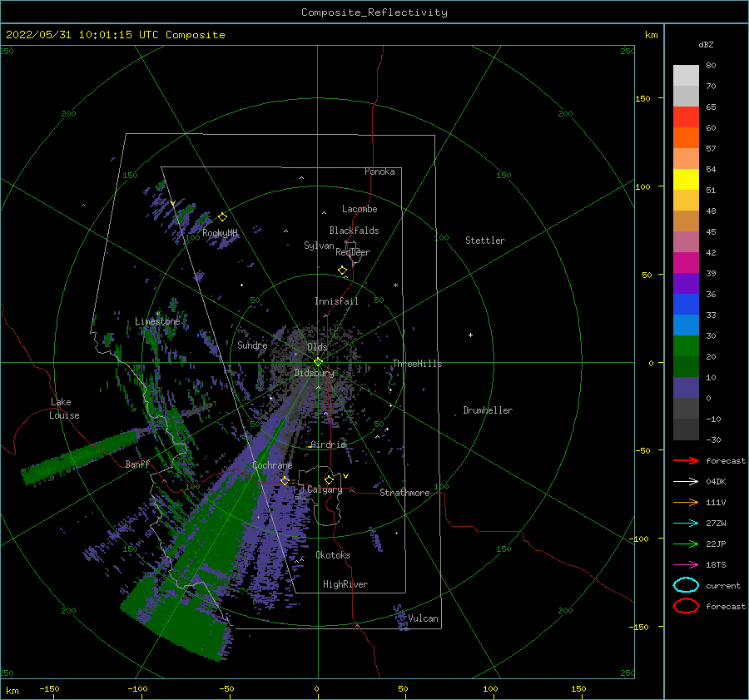Click the yellow diamond marker above RockyMH
This screenshot has width=749, height=700.
point(222,217)
